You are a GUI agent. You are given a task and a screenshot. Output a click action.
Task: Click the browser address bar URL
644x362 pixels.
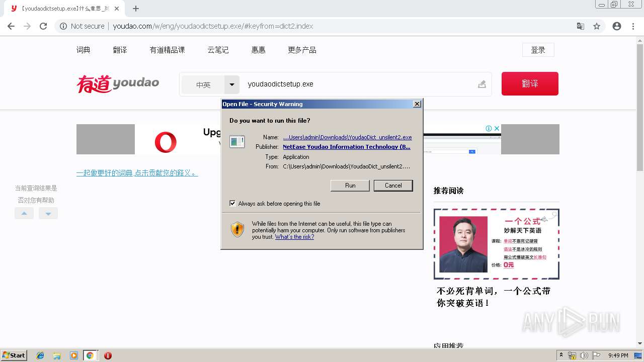tap(213, 26)
